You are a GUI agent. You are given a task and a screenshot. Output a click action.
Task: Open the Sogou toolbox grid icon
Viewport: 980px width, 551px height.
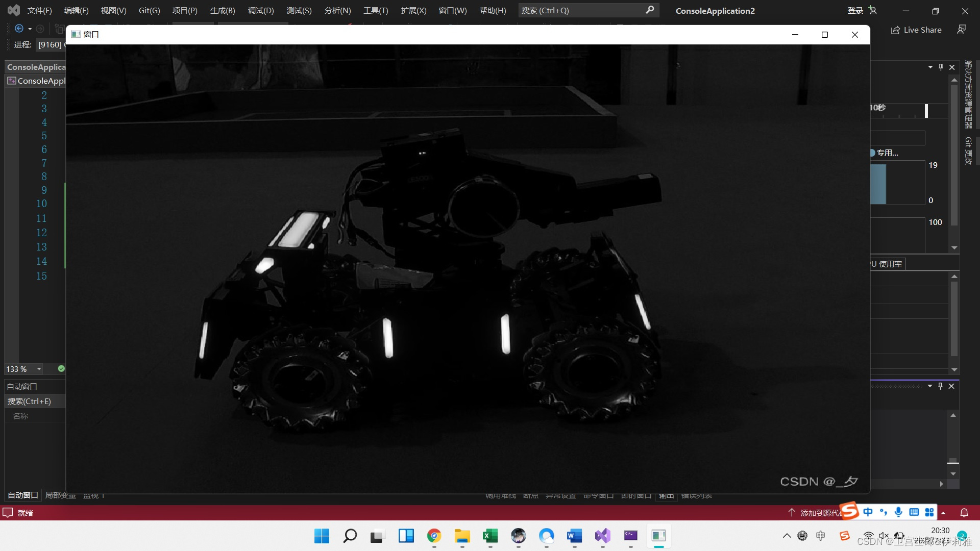click(x=929, y=512)
